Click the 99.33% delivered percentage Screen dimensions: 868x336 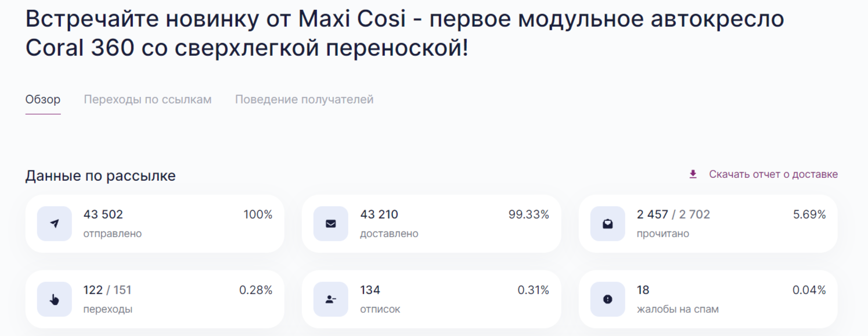pos(528,215)
